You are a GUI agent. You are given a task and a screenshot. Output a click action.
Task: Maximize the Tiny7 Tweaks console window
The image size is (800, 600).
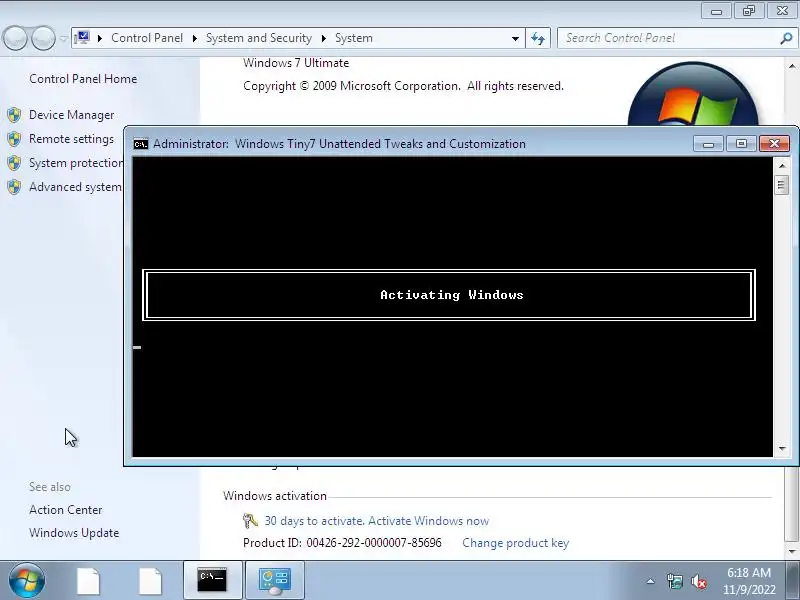(741, 144)
